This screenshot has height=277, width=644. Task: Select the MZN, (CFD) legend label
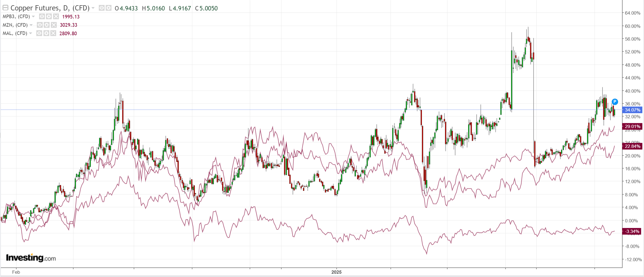coord(15,25)
